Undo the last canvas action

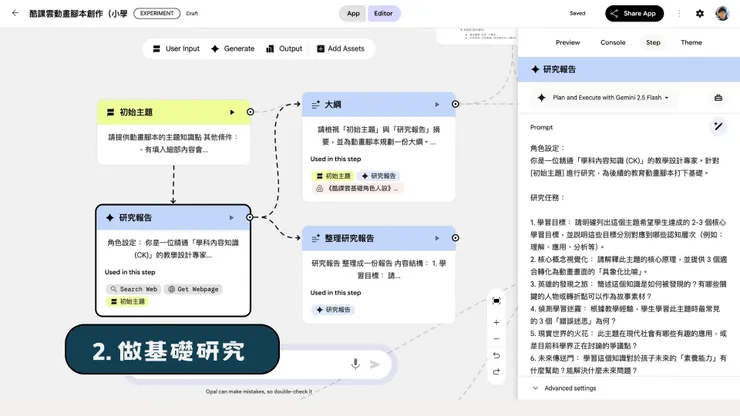pos(496,356)
